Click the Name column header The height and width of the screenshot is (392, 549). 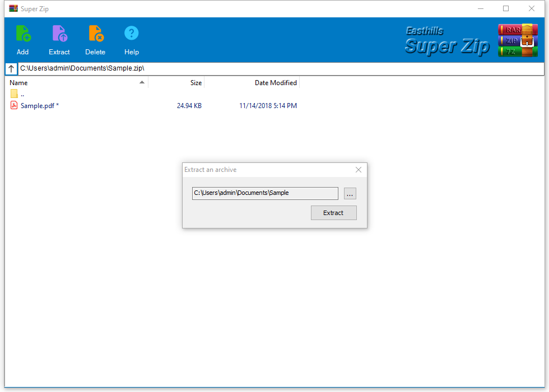[x=18, y=82]
